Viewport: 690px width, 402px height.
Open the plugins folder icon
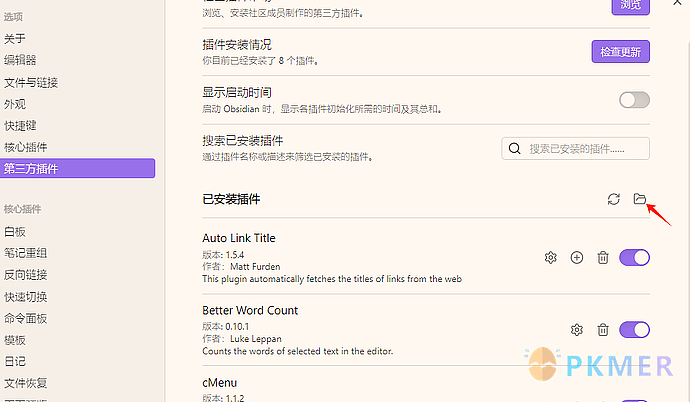(639, 199)
